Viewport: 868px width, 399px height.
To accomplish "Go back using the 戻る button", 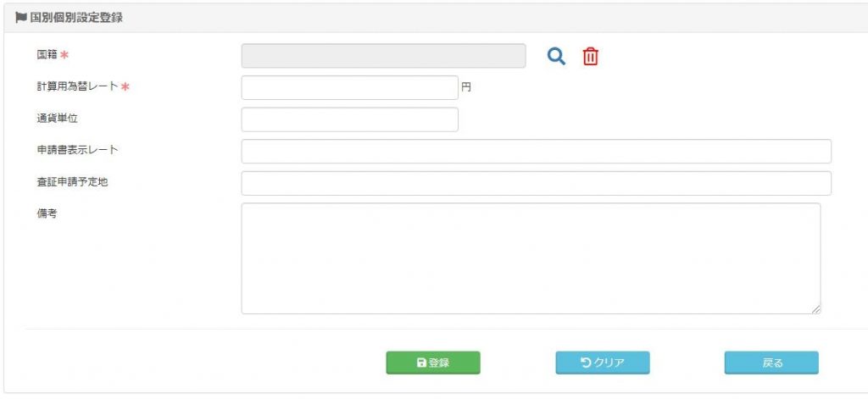I will (771, 363).
